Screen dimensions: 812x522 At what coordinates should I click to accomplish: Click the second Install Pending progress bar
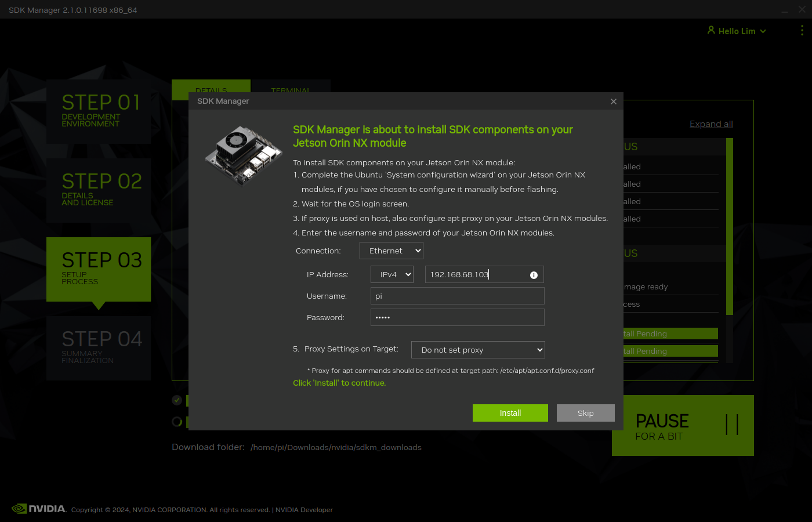[670, 351]
